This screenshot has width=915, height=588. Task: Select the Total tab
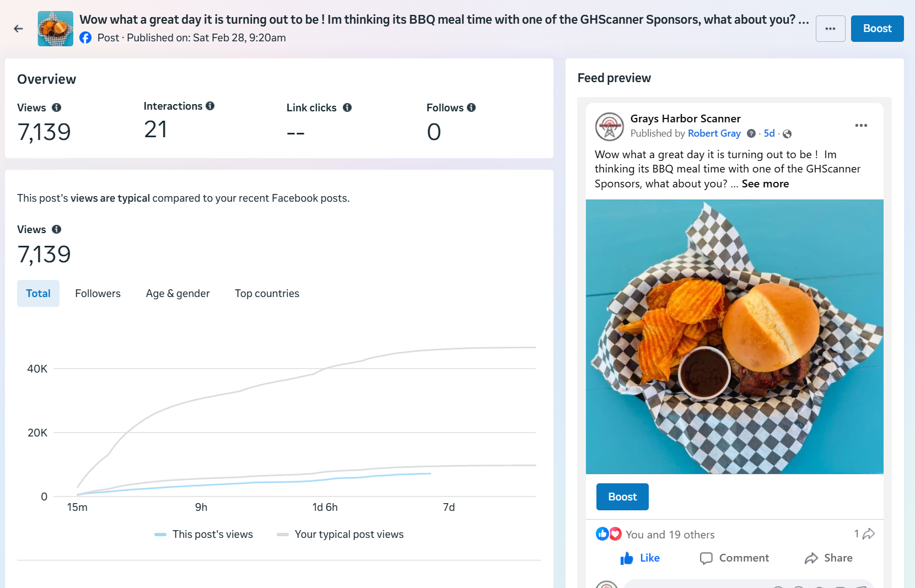click(x=38, y=294)
